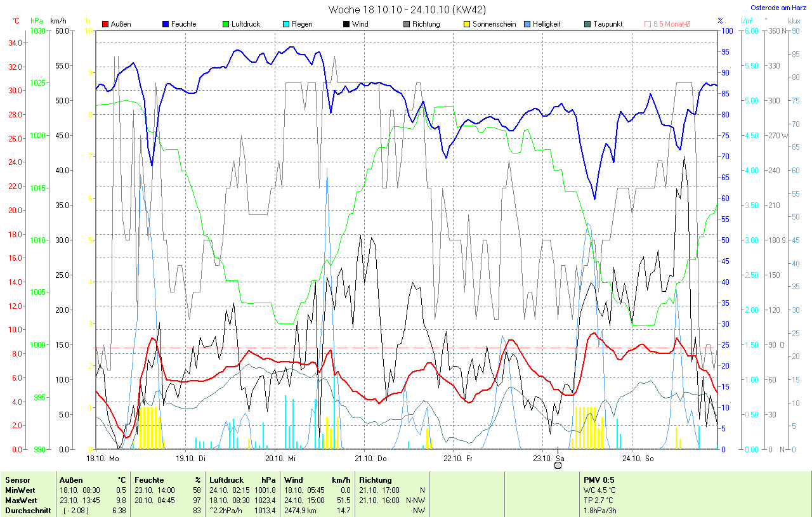Click the moon phase icon below 23.10. Sa

tap(558, 465)
